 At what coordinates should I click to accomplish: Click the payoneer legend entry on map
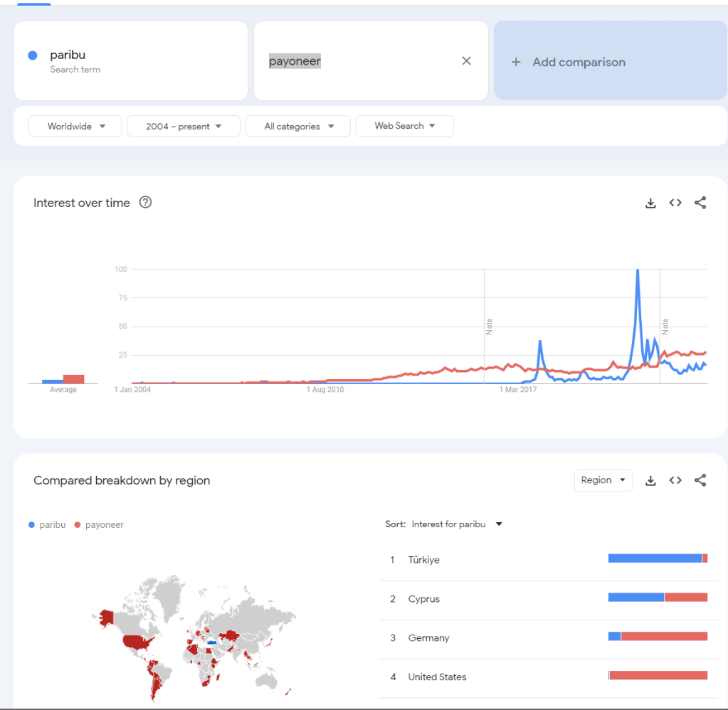point(99,525)
